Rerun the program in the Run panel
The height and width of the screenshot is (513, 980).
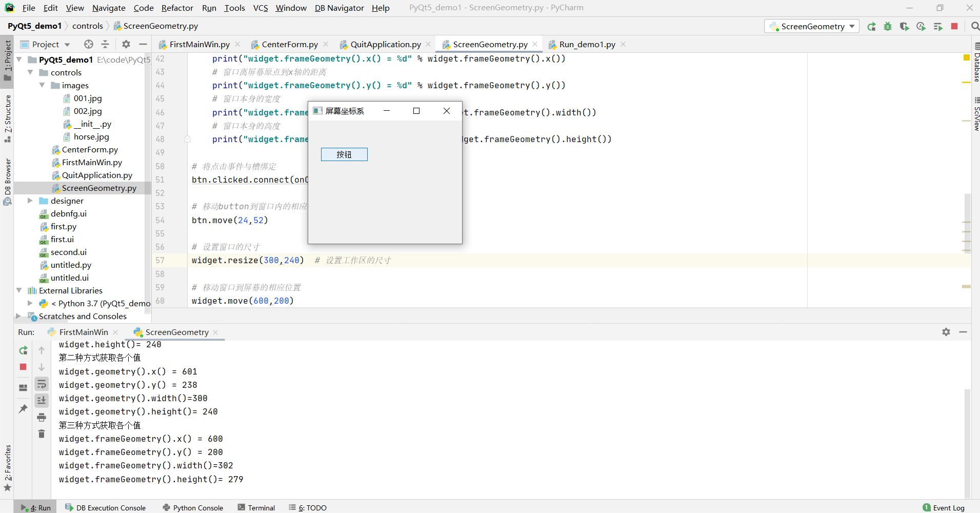point(23,350)
